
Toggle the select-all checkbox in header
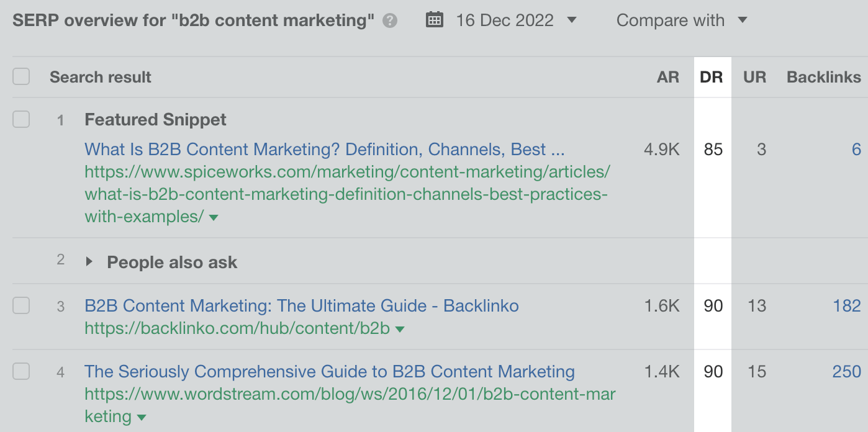coord(21,77)
